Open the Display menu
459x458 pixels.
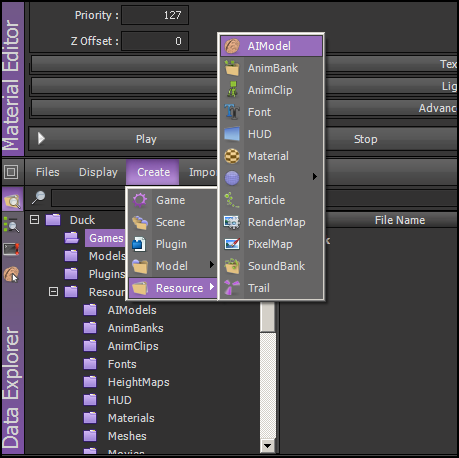click(98, 172)
